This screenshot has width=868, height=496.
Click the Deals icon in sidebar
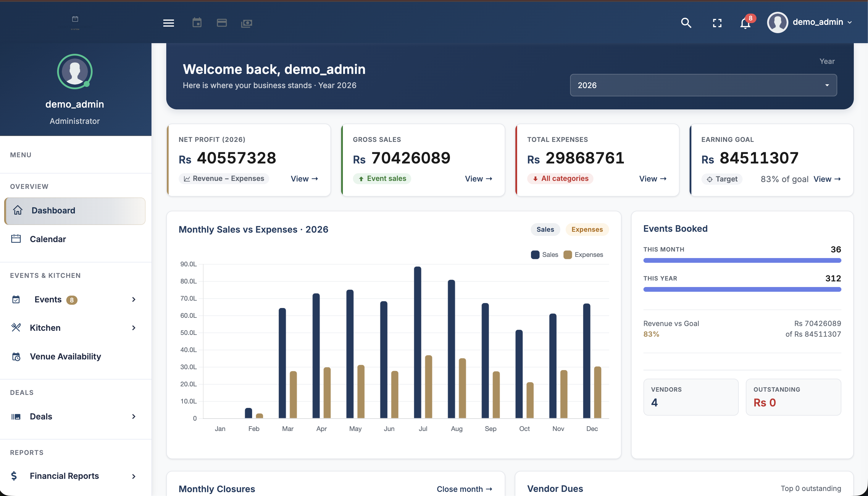[x=16, y=416]
